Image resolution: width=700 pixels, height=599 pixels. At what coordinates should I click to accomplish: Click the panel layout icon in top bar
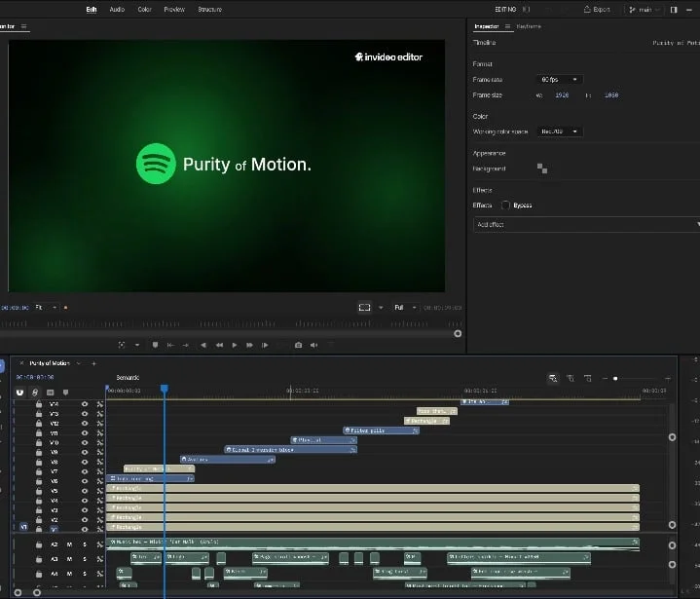point(674,10)
